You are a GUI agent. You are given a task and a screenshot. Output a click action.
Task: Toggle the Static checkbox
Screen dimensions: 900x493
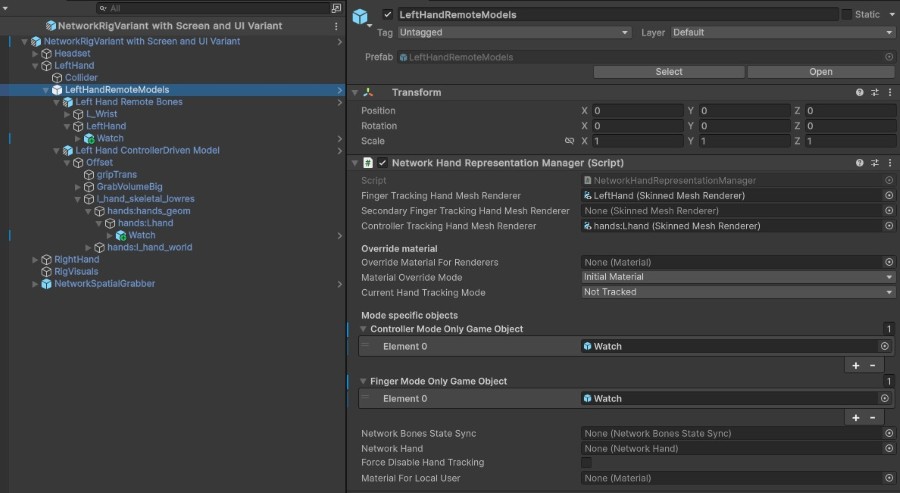pyautogui.click(x=847, y=14)
